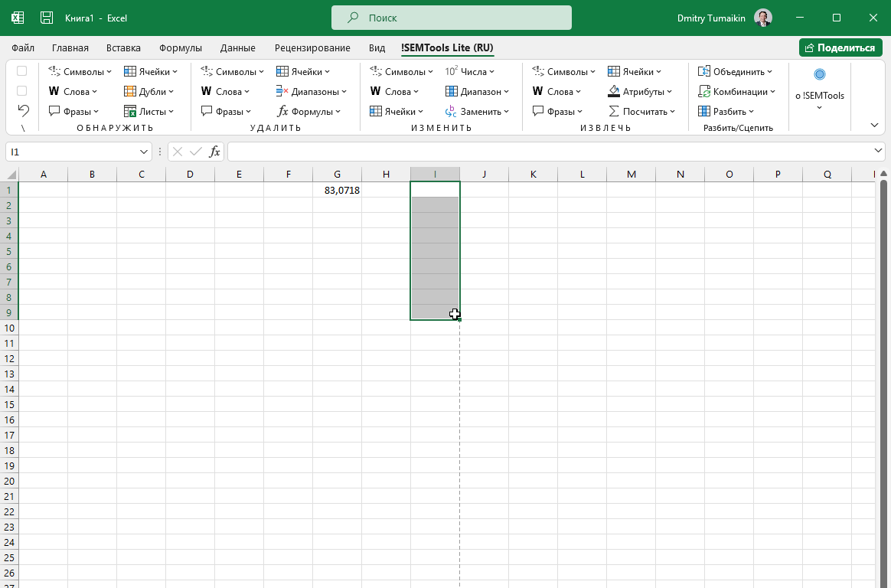The image size is (891, 588).
Task: Switch to the Формулы tab
Action: point(180,47)
